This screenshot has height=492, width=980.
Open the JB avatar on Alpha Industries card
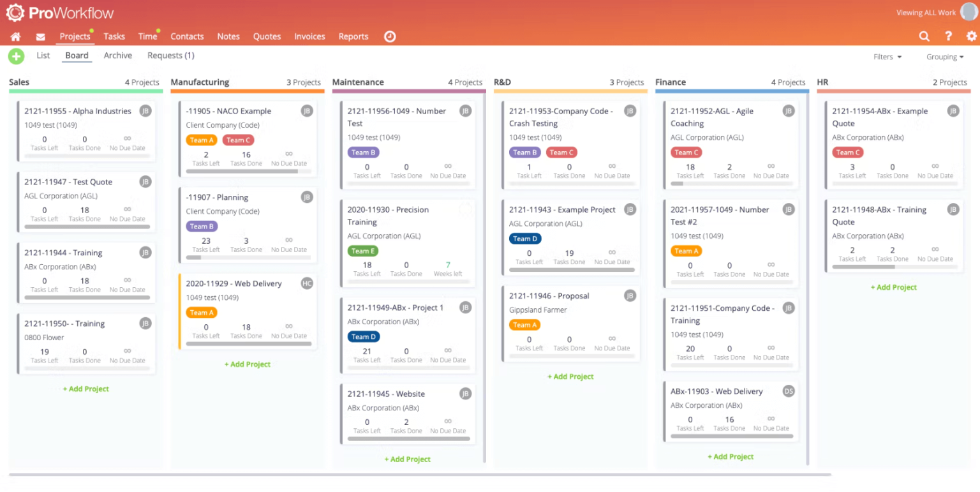point(145,110)
